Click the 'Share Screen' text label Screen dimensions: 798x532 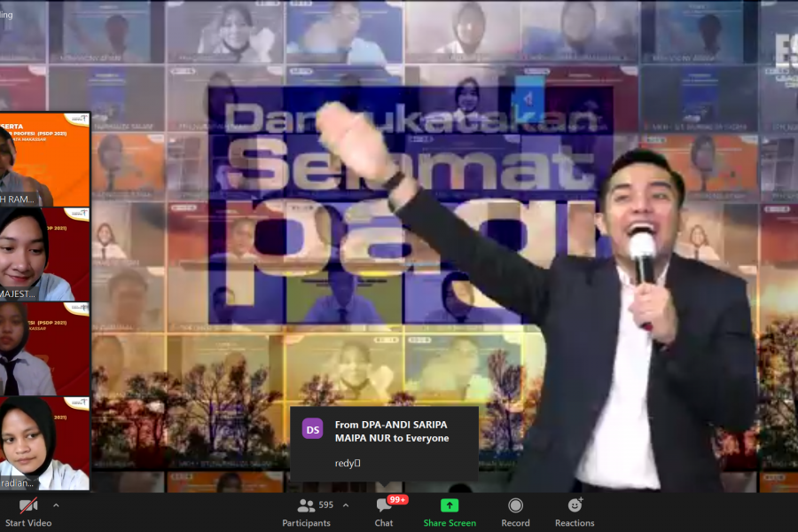pyautogui.click(x=450, y=523)
